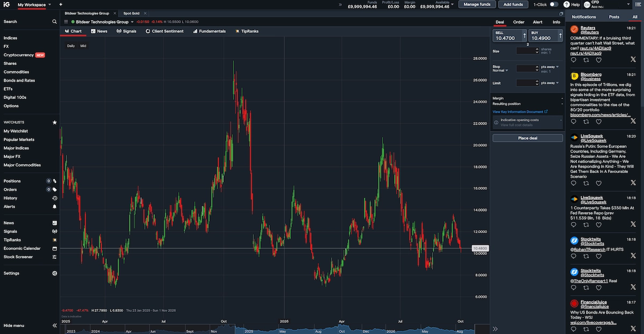Reply to the Bloomberg post

[x=574, y=122]
